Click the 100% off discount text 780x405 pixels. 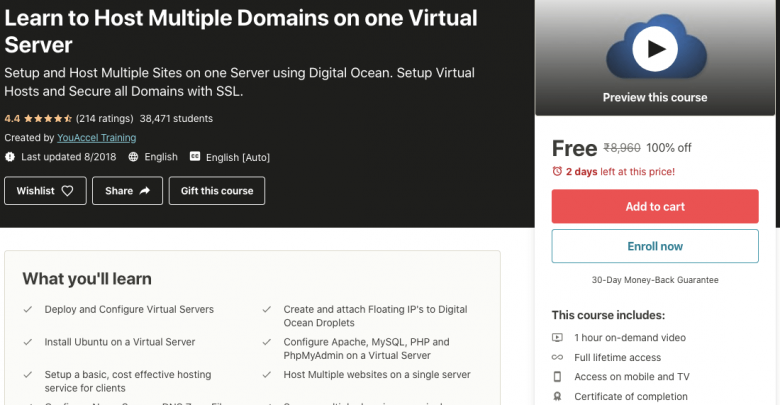click(x=669, y=148)
